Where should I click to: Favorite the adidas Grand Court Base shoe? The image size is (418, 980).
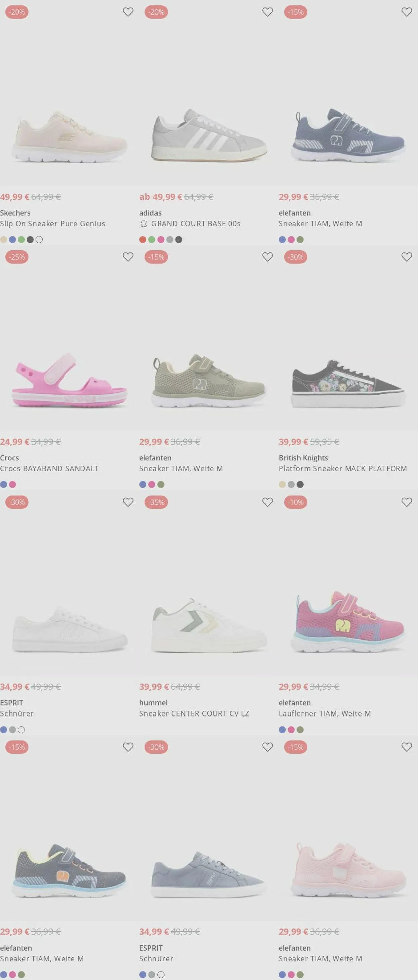[268, 12]
